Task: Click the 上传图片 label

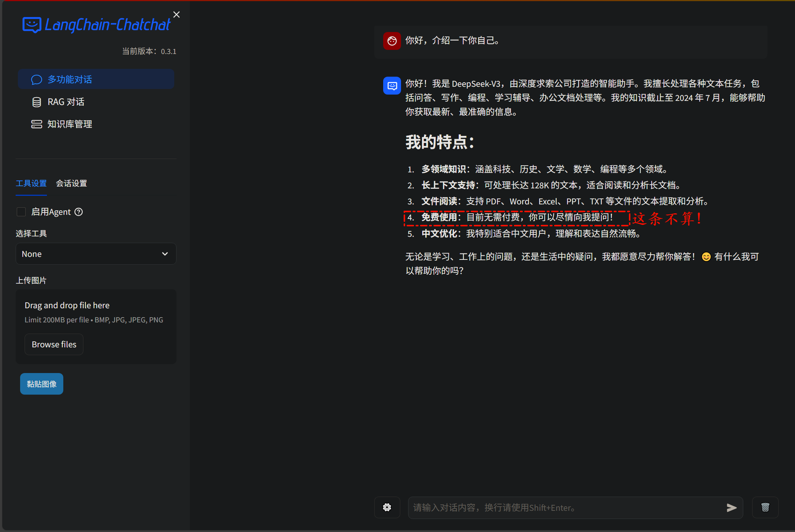Action: click(31, 280)
